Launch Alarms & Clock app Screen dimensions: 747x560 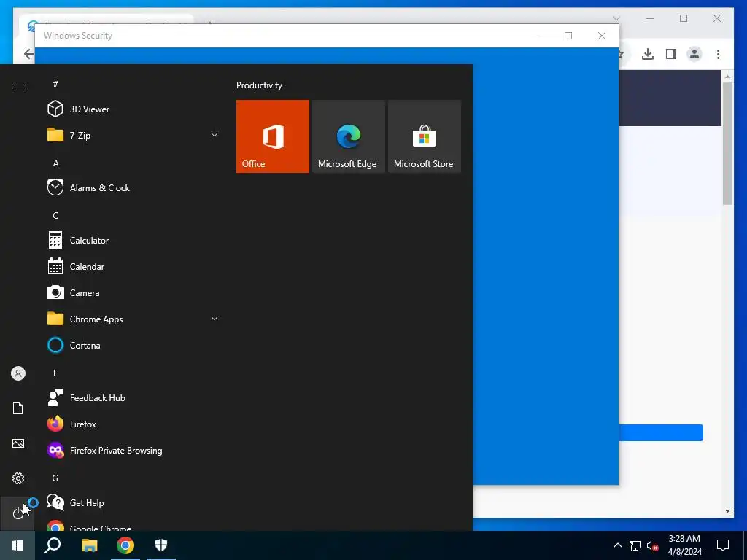coord(131,187)
